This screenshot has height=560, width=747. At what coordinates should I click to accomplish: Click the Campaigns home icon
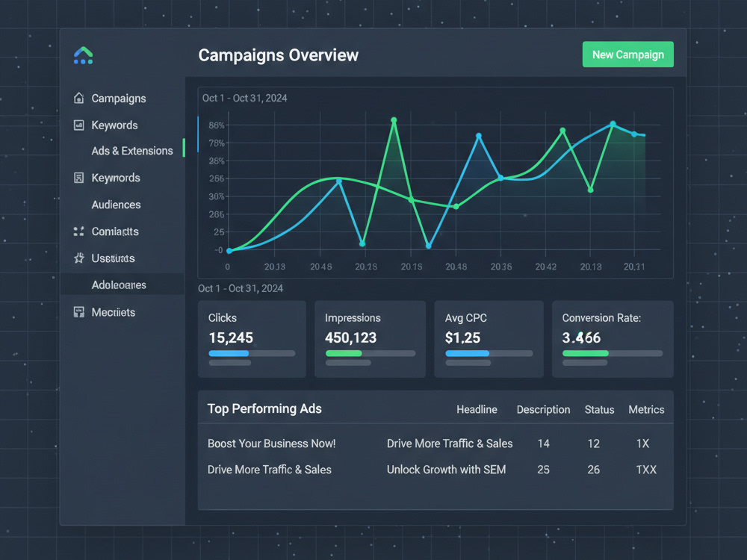point(79,98)
